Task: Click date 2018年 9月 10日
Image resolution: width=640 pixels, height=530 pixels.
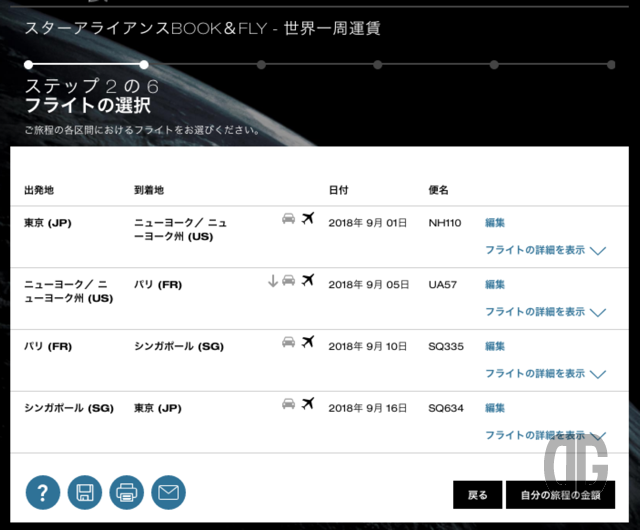Action: coord(368,346)
